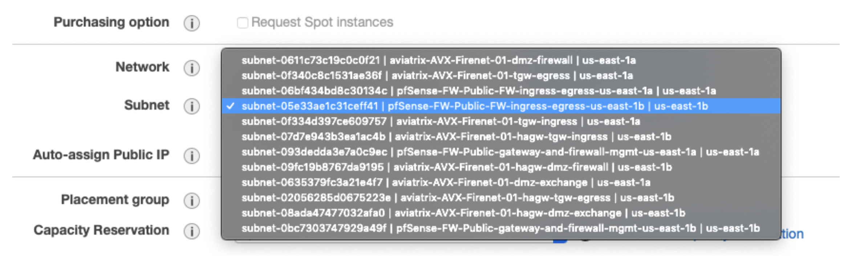The width and height of the screenshot is (868, 264).
Task: Click the Network info icon
Action: [x=191, y=68]
